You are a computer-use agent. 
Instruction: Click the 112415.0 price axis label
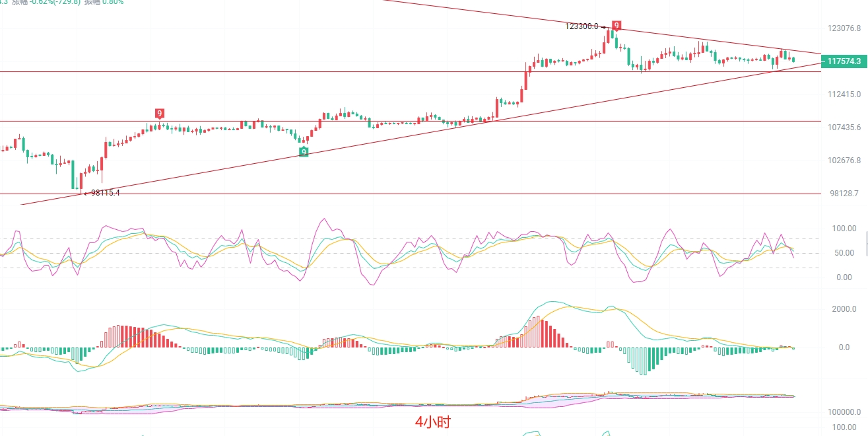[844, 94]
